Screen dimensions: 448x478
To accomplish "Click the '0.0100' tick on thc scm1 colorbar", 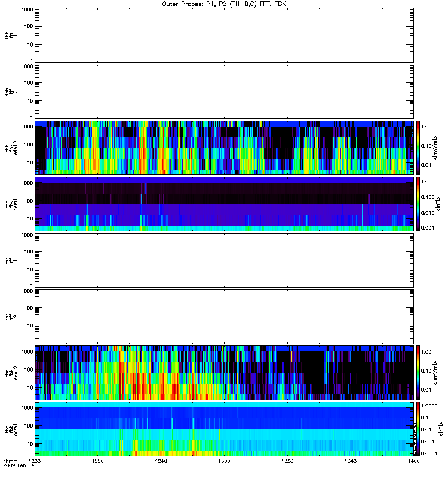I will click(x=429, y=430).
